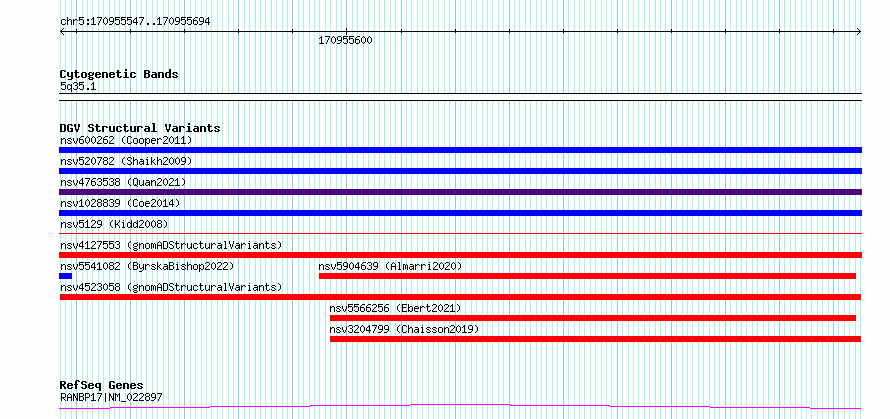This screenshot has height=419, width=890.
Task: Open the nsv1028839 (Coe2014) label
Action: tap(120, 203)
